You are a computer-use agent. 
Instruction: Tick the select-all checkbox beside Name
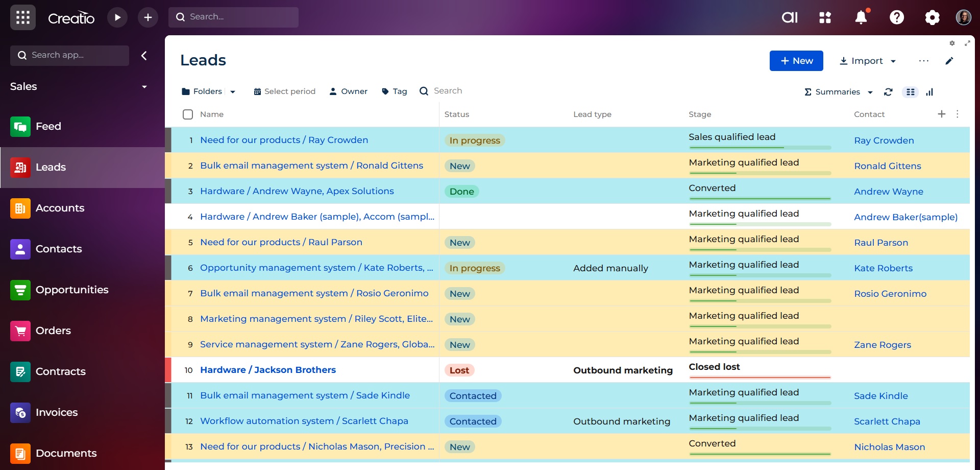tap(188, 114)
